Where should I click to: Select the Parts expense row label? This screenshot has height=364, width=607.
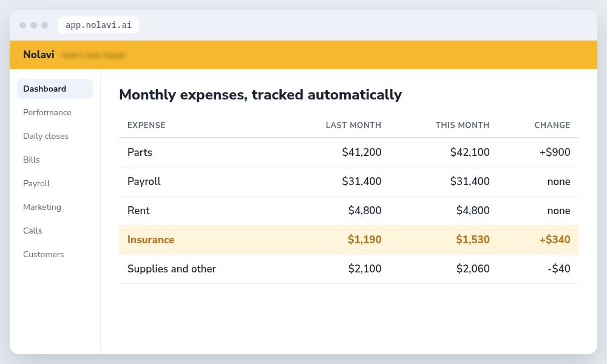point(140,152)
